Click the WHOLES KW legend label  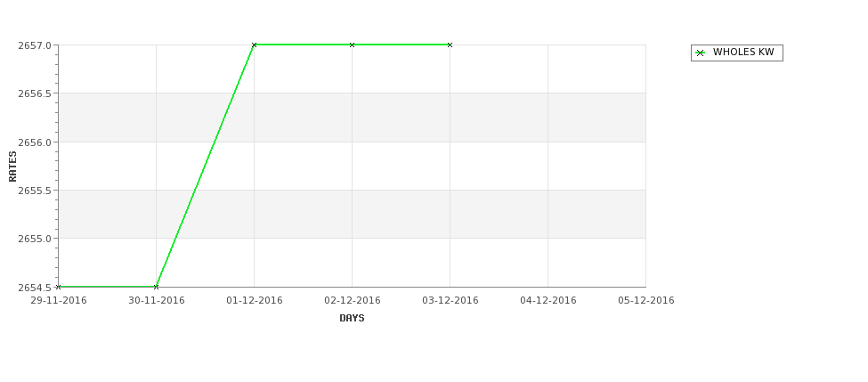click(743, 52)
